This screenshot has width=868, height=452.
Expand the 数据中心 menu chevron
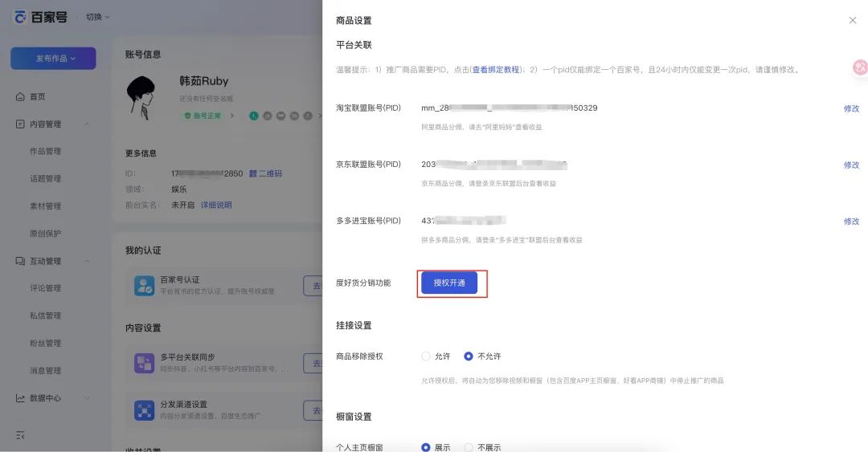click(87, 398)
